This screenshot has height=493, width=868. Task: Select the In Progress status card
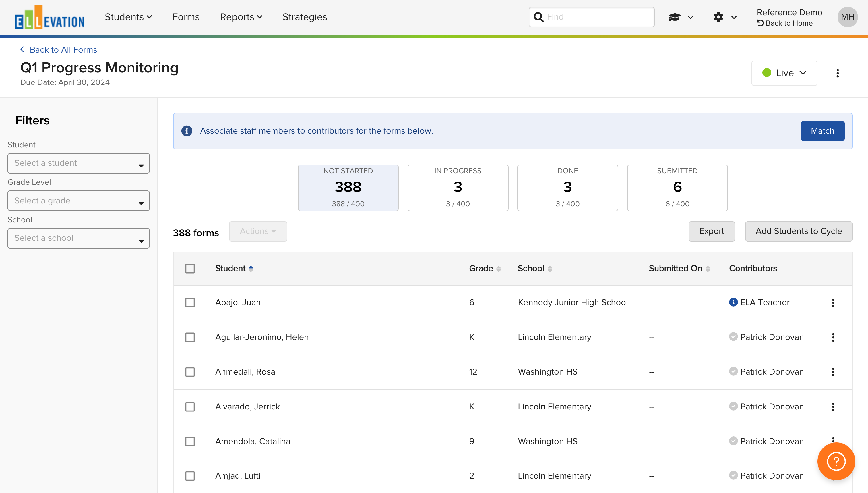click(458, 188)
